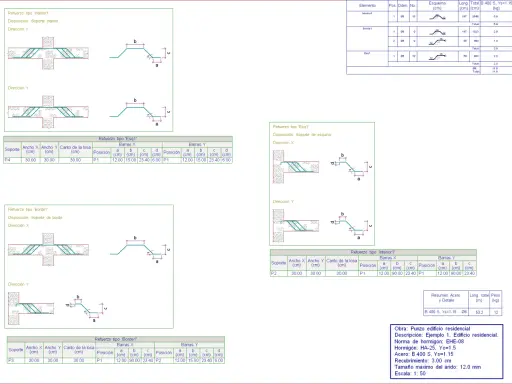Screen dimensions: 512x384
Task: Select the 'Hormigón: HA-25' line
Action: click(425, 348)
